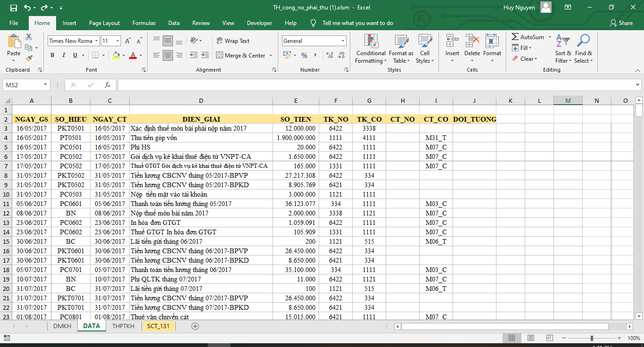
Task: Open the Formulas ribbon tab
Action: click(x=144, y=23)
